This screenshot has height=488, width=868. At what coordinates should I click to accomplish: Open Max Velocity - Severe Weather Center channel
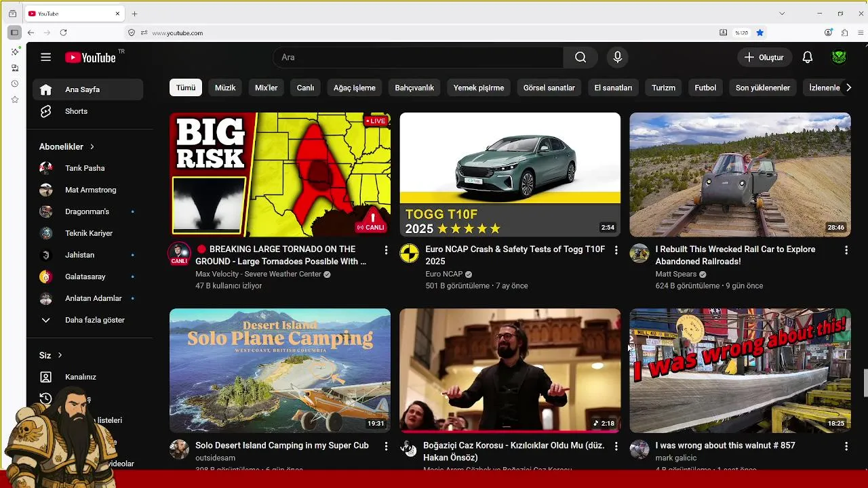pyautogui.click(x=258, y=274)
